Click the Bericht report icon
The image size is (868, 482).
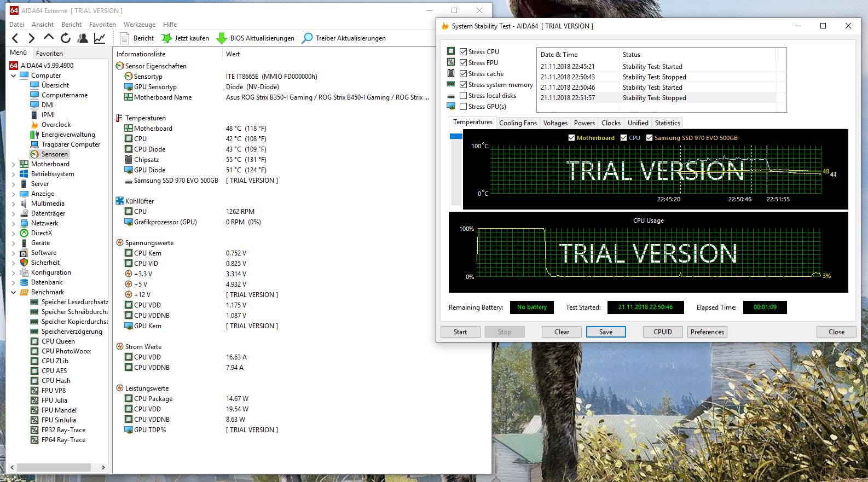pyautogui.click(x=124, y=38)
